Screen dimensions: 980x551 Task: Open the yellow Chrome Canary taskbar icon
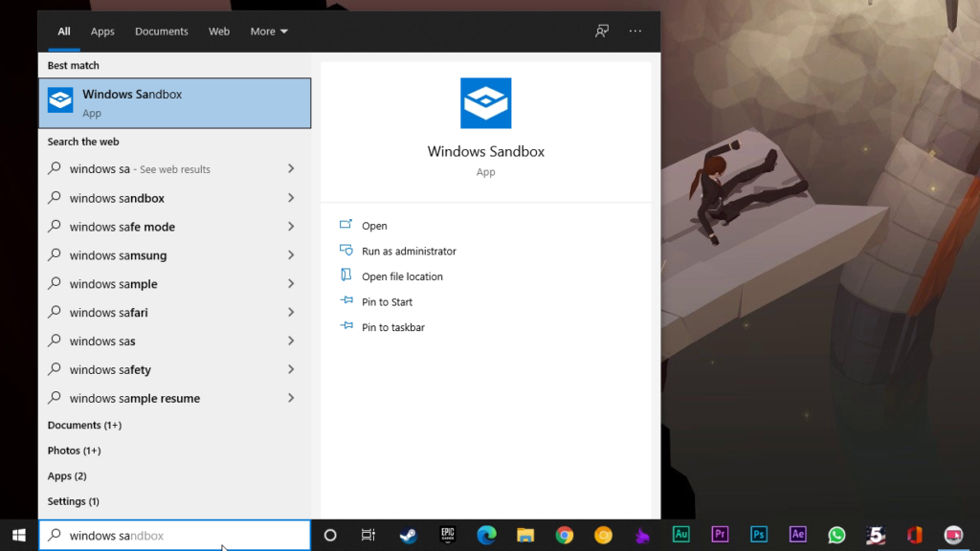[603, 536]
